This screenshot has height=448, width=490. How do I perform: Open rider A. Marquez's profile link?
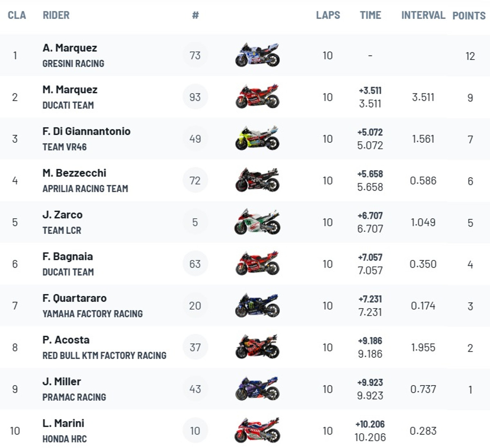tap(70, 48)
